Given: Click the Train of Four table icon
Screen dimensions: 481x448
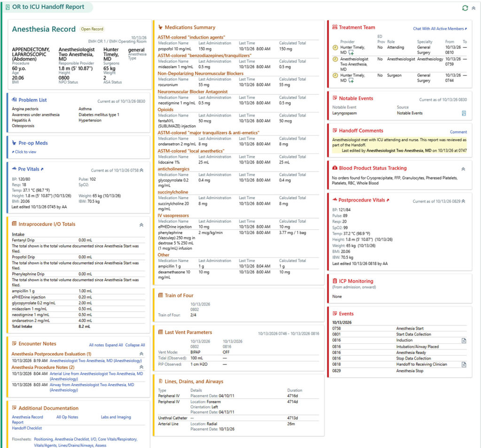Looking at the screenshot, I should (160, 295).
